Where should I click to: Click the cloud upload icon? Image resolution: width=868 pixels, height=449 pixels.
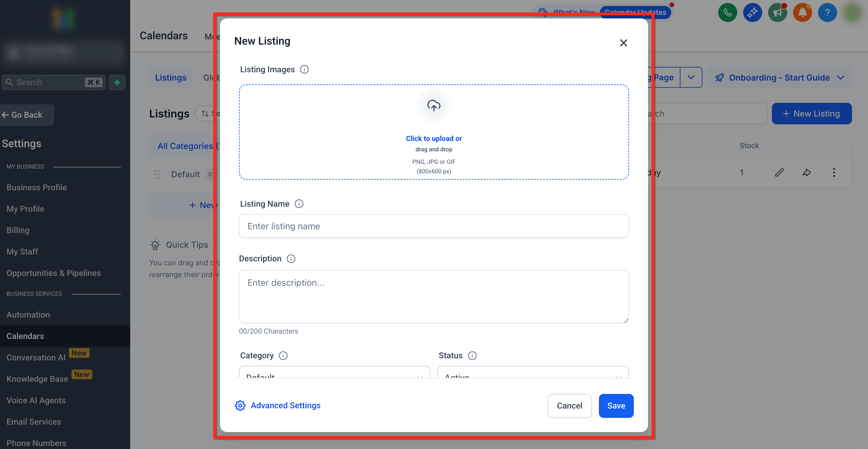click(434, 106)
